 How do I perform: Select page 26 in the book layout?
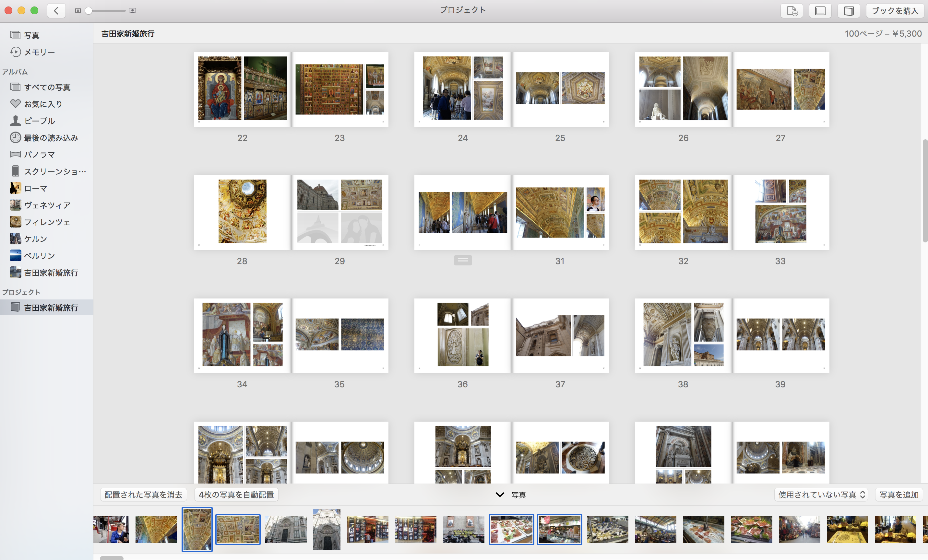coord(683,89)
